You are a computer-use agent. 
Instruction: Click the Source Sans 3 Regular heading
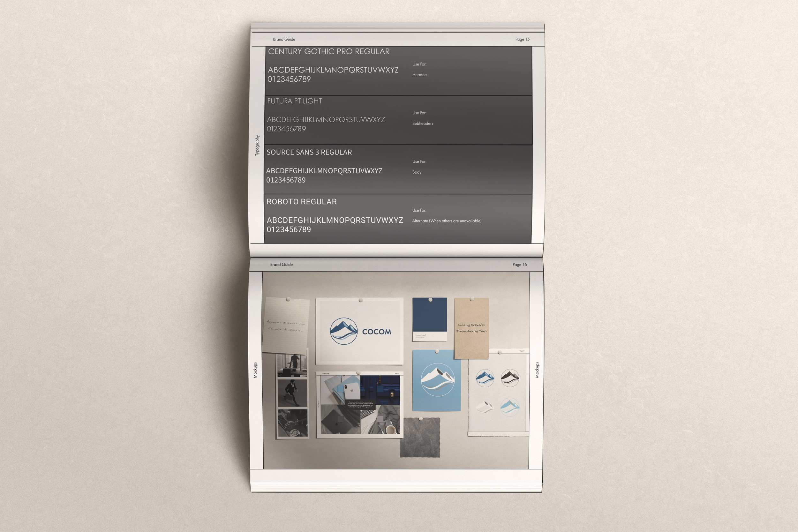click(309, 152)
